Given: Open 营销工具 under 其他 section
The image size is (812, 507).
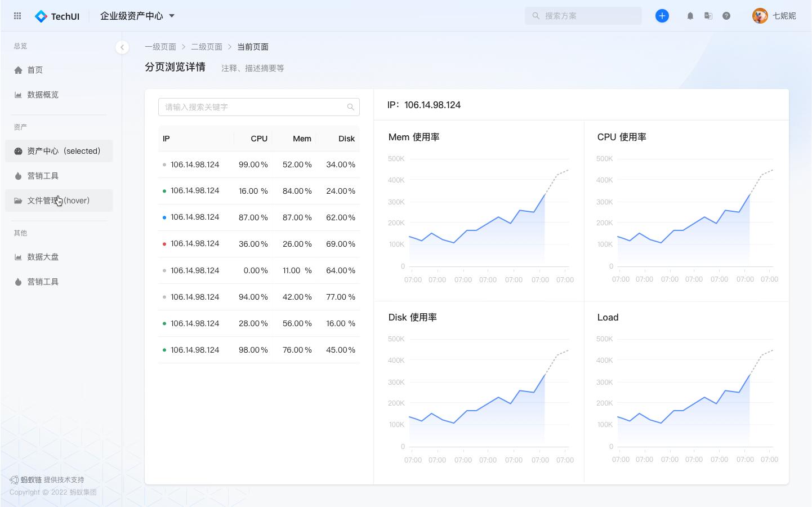Looking at the screenshot, I should pyautogui.click(x=59, y=282).
